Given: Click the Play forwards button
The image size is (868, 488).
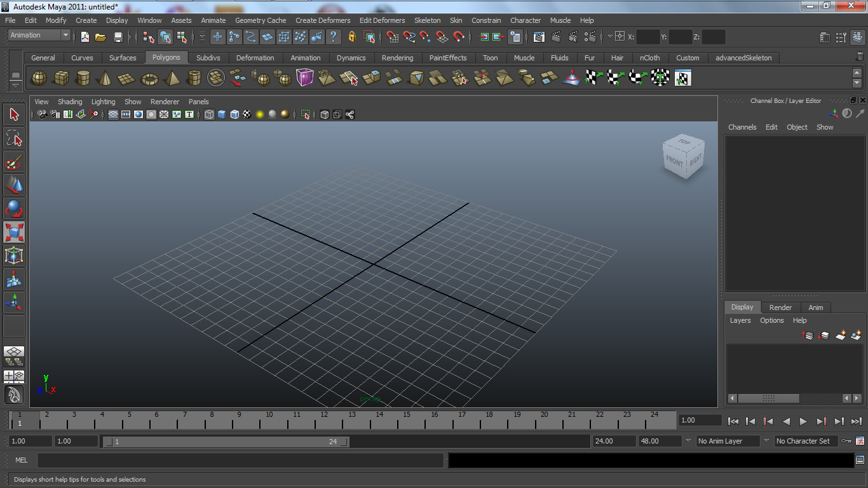Looking at the screenshot, I should click(x=803, y=421).
